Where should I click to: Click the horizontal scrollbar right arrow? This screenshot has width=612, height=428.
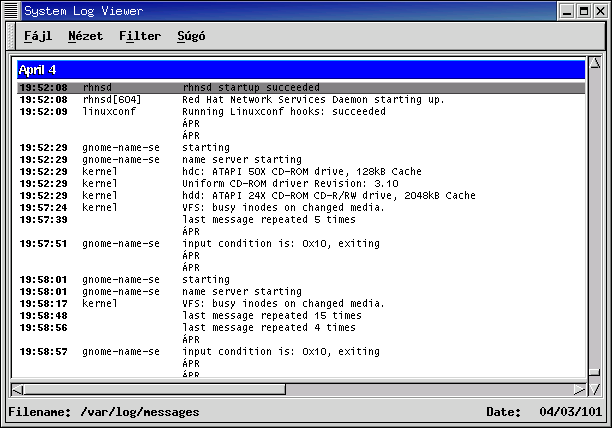tap(579, 389)
